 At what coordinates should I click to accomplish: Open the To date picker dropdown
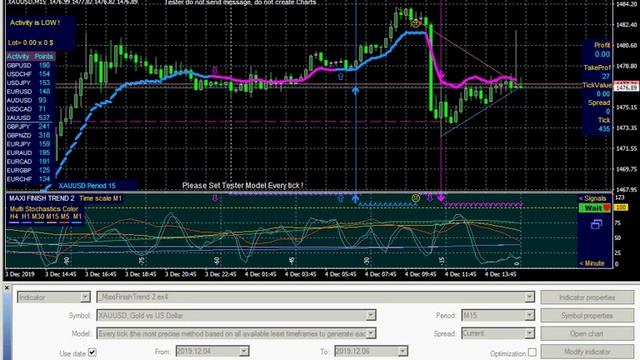pyautogui.click(x=402, y=351)
